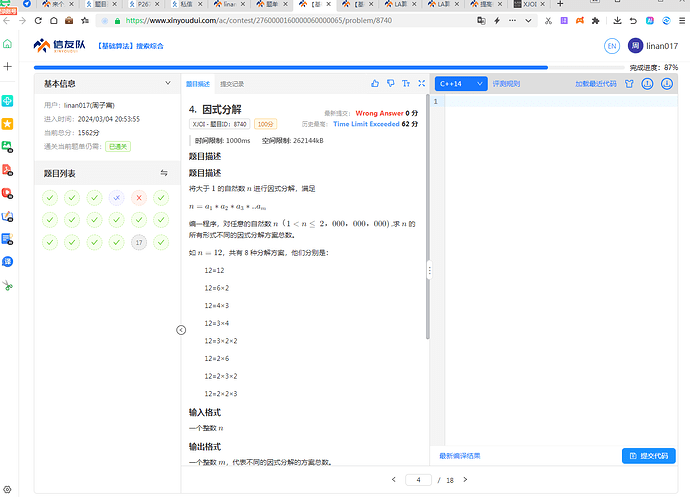This screenshot has height=497, width=690.
Task: Select the purple partially-solved problem circle
Action: [x=117, y=198]
